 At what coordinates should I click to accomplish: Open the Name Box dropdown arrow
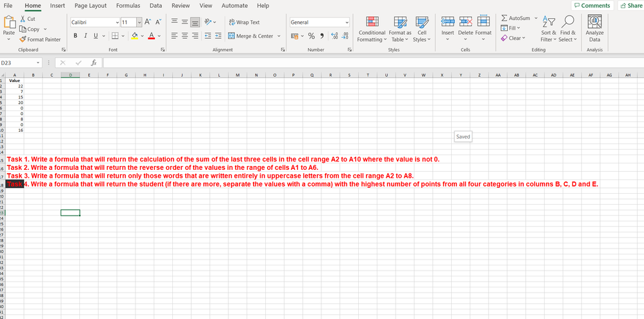click(x=38, y=63)
